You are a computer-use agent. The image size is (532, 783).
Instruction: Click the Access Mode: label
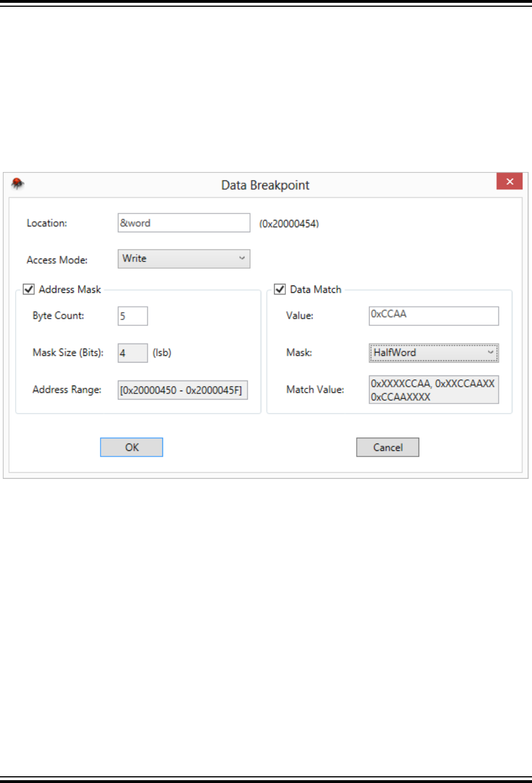tap(57, 260)
